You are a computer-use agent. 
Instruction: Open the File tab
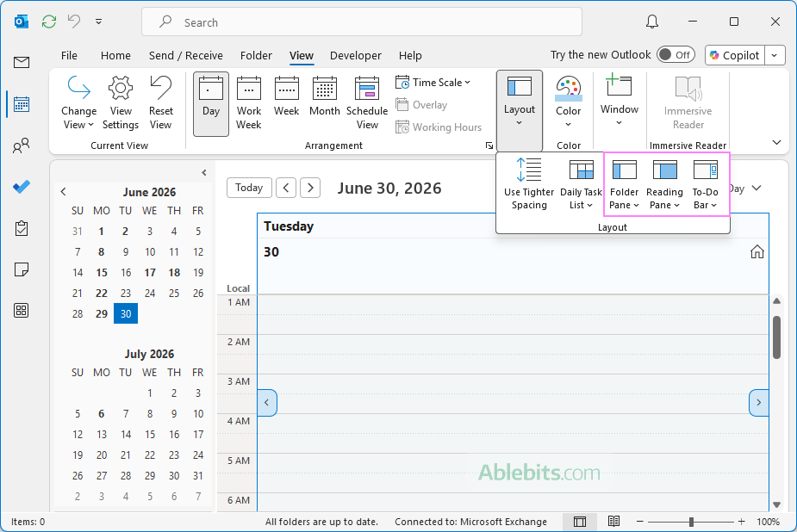[x=69, y=55]
